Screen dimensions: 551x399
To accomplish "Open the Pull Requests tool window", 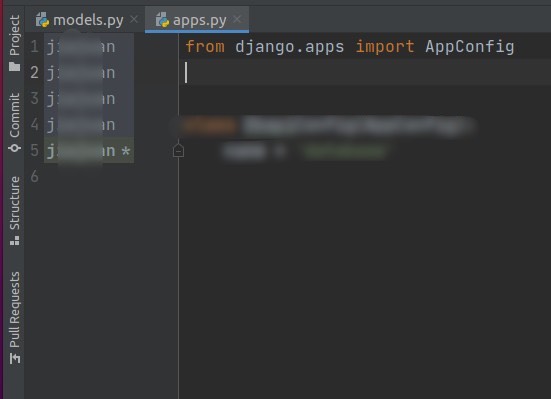I will pyautogui.click(x=14, y=317).
